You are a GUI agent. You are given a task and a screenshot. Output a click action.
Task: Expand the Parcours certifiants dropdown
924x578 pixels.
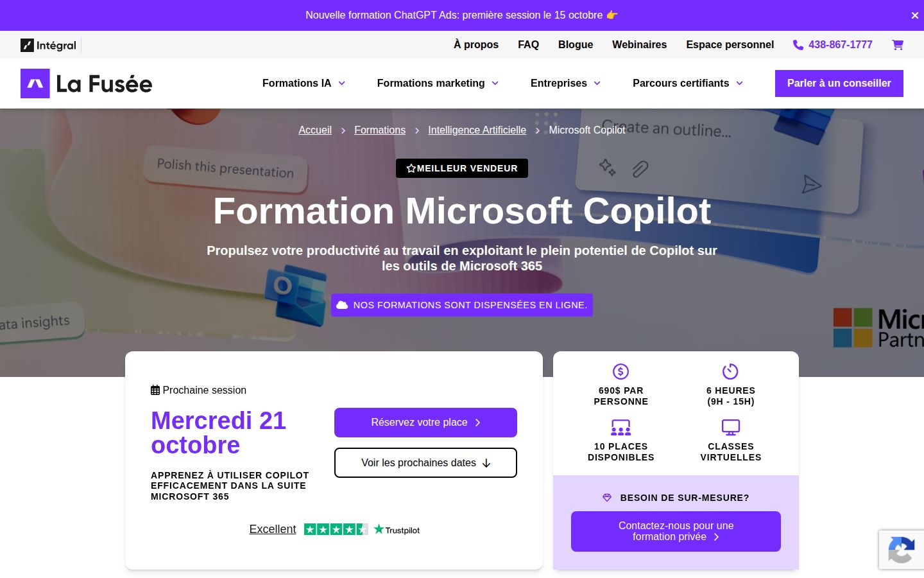point(688,83)
